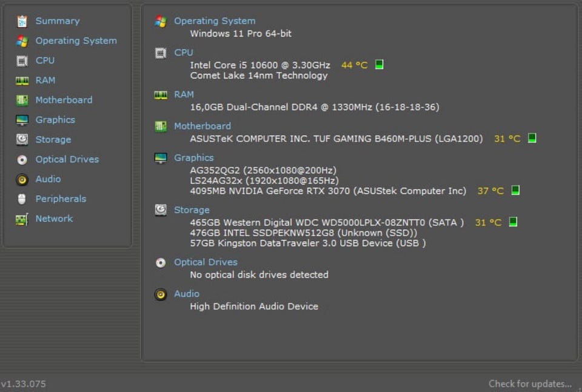Click the Storage heading link in summary
Screen dimensions: 582x392
point(192,210)
